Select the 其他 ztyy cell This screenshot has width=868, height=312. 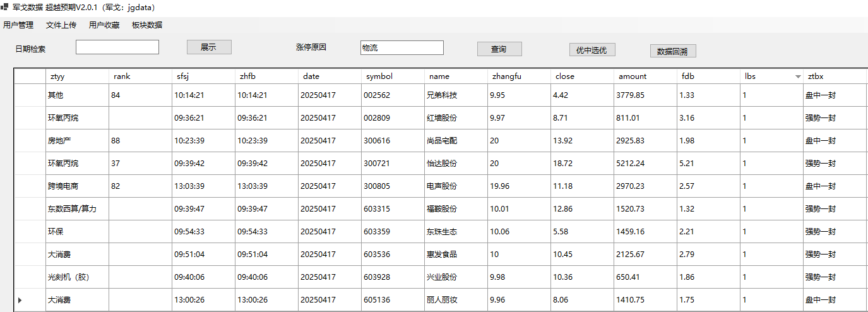click(77, 95)
